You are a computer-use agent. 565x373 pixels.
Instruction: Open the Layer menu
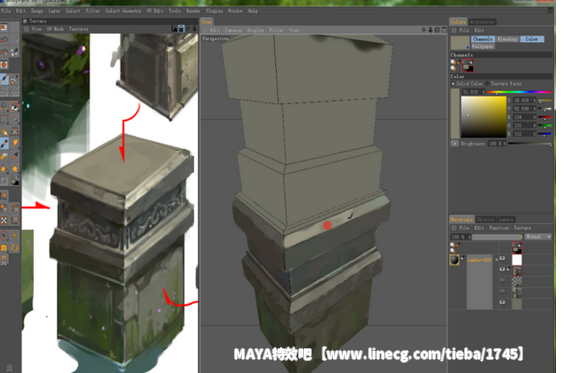coord(54,11)
